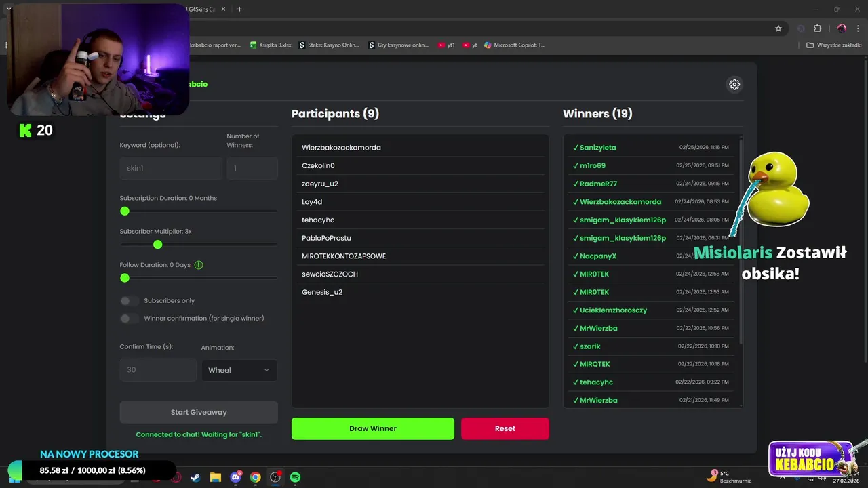Open Spotify from the taskbar
The image size is (868, 488).
(295, 477)
